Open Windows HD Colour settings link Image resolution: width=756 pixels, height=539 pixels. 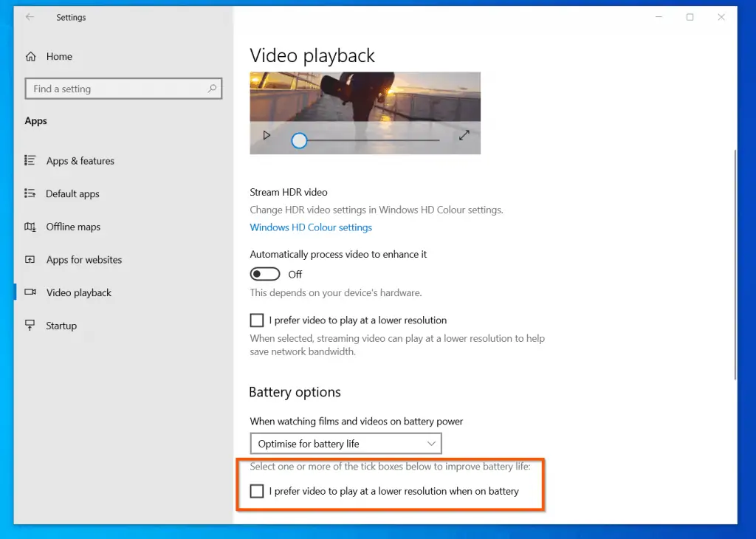tap(311, 227)
